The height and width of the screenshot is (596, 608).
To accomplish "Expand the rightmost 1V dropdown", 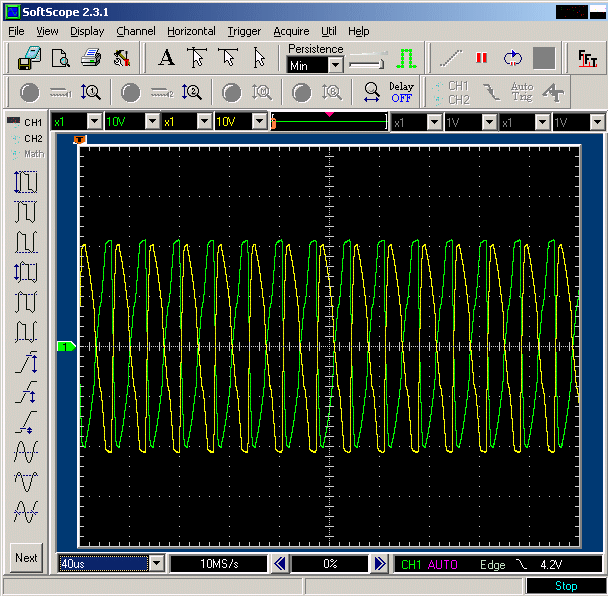I will coord(597,123).
